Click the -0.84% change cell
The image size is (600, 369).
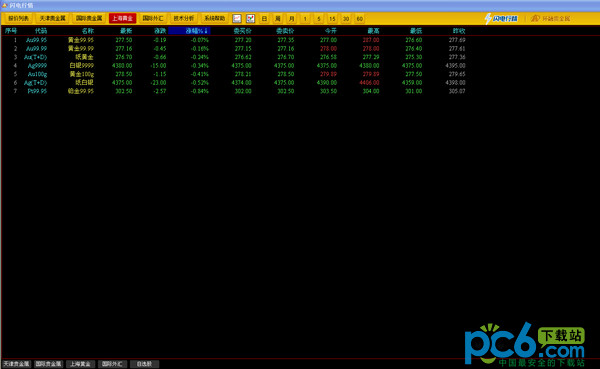pos(199,91)
